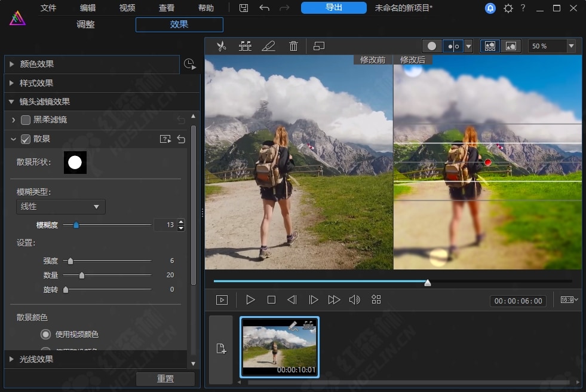Uncheck the 散景 effect checkbox
The image size is (586, 392).
click(26, 139)
